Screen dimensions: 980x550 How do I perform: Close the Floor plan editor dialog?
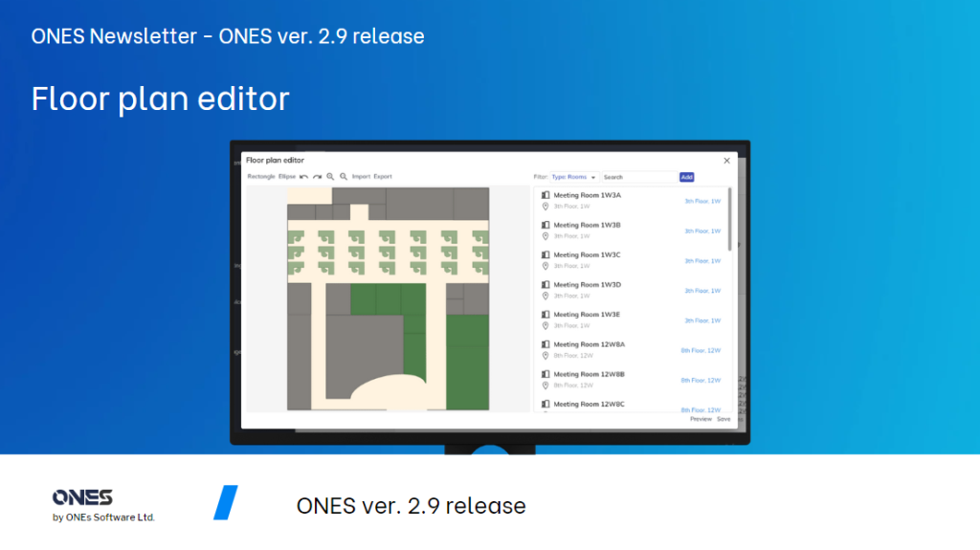(727, 161)
